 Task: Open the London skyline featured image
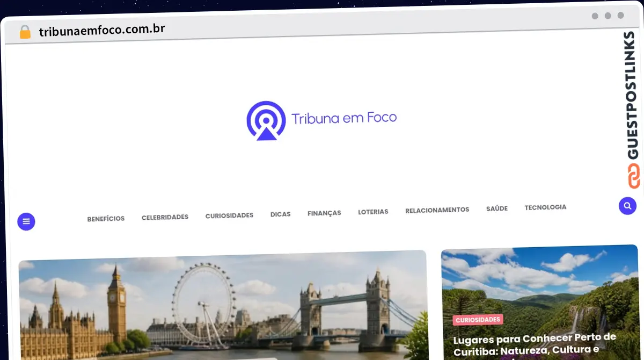[x=223, y=305]
